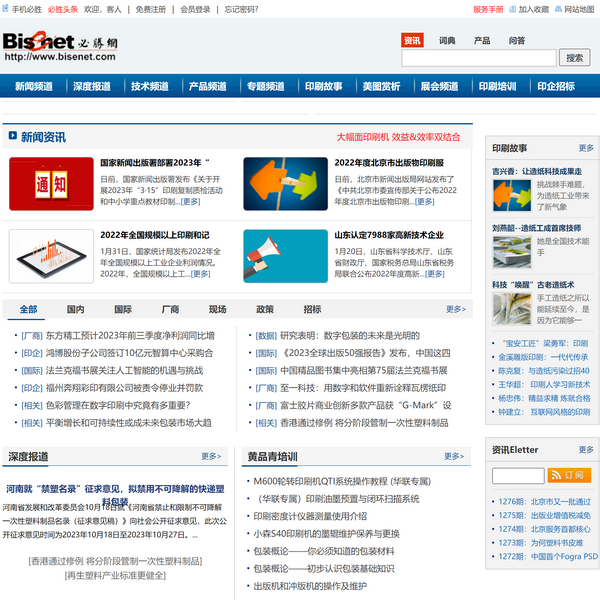This screenshot has height=600, width=600.
Task: Click the 加入收藏 bookmark icon
Action: 511,9
